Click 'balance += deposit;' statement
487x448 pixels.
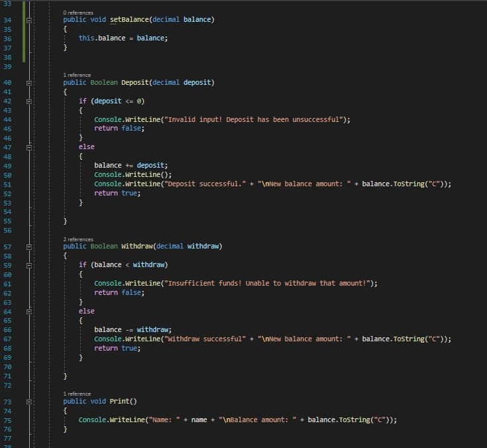click(131, 165)
